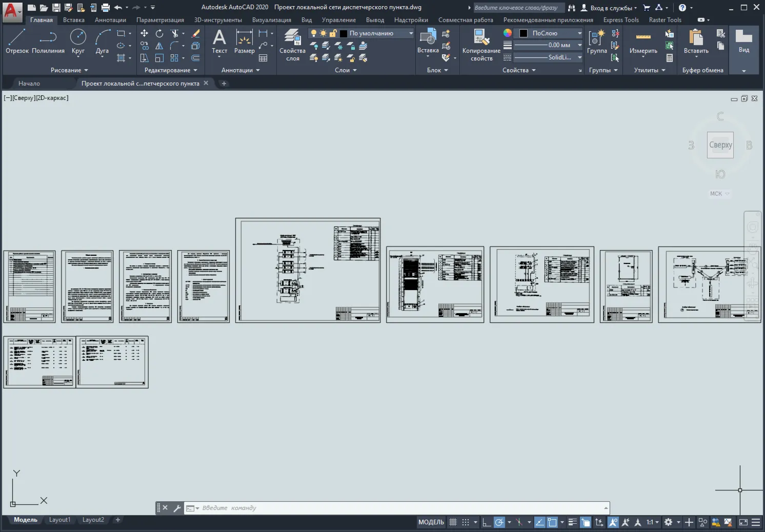The image size is (765, 532).
Task: Switch to the Аннотации ribbon tab
Action: (x=110, y=20)
